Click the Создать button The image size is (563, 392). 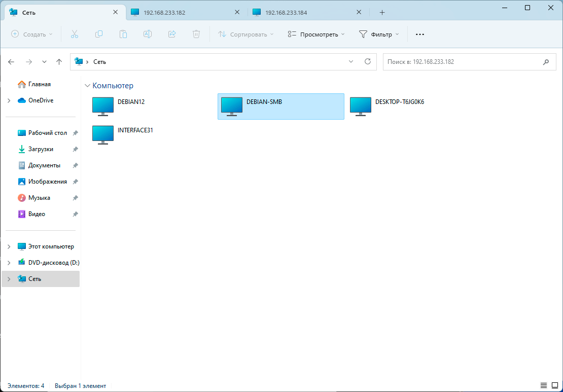pos(32,34)
